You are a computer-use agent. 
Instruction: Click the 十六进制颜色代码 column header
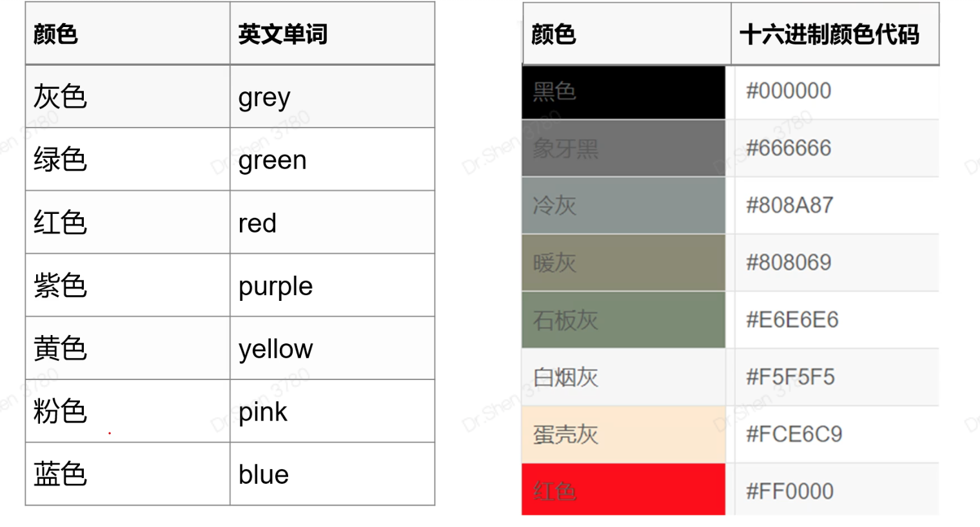[835, 34]
